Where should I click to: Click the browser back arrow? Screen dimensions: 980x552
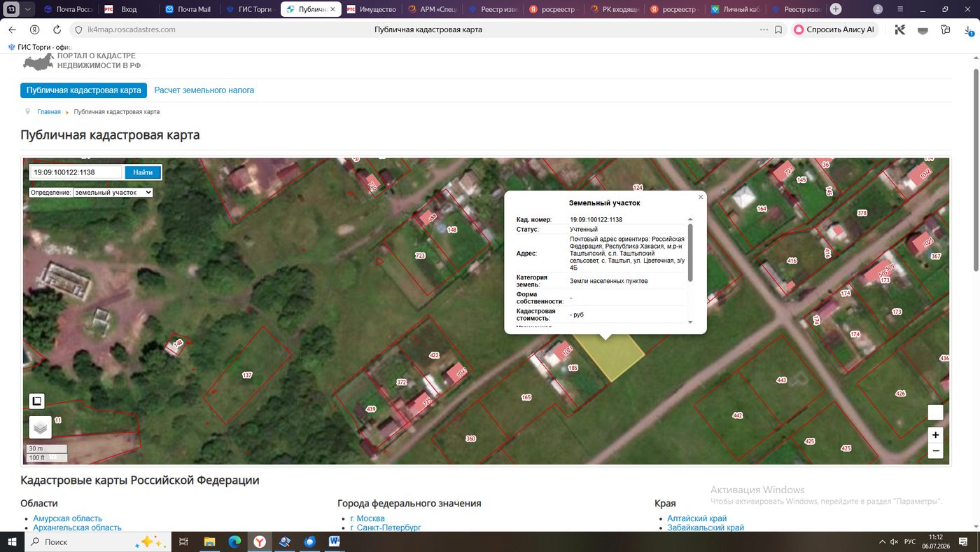tap(12, 29)
